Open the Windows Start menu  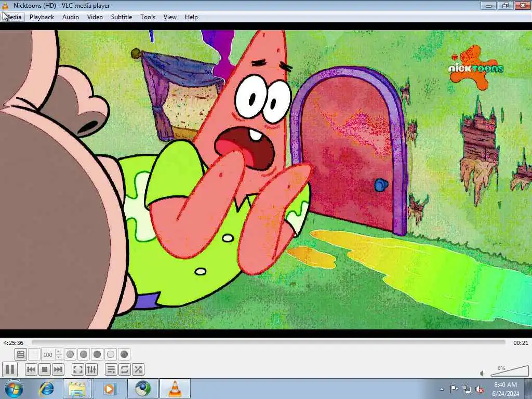click(14, 389)
